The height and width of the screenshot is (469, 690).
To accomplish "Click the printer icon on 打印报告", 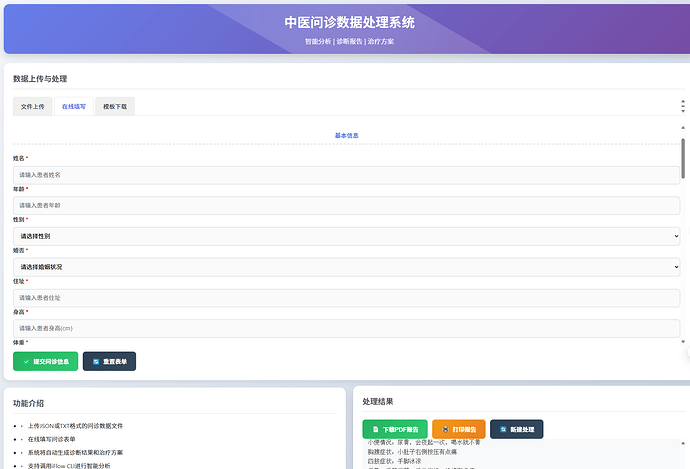I will pyautogui.click(x=445, y=429).
